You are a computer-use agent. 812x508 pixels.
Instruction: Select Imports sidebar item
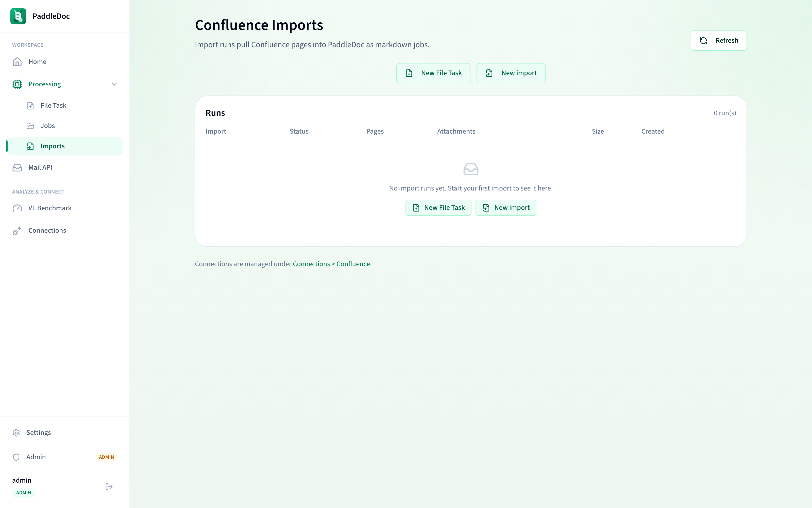click(64, 146)
